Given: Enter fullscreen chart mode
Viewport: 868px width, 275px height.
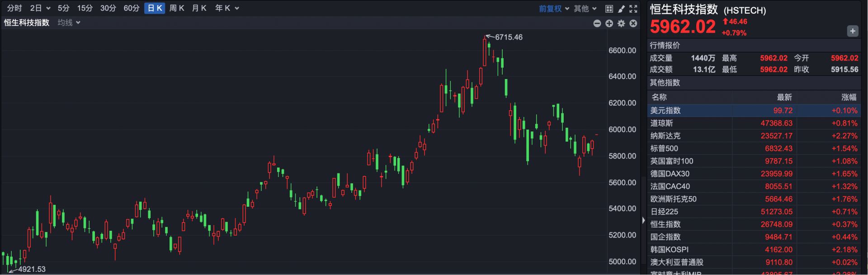Looking at the screenshot, I should tap(633, 9).
